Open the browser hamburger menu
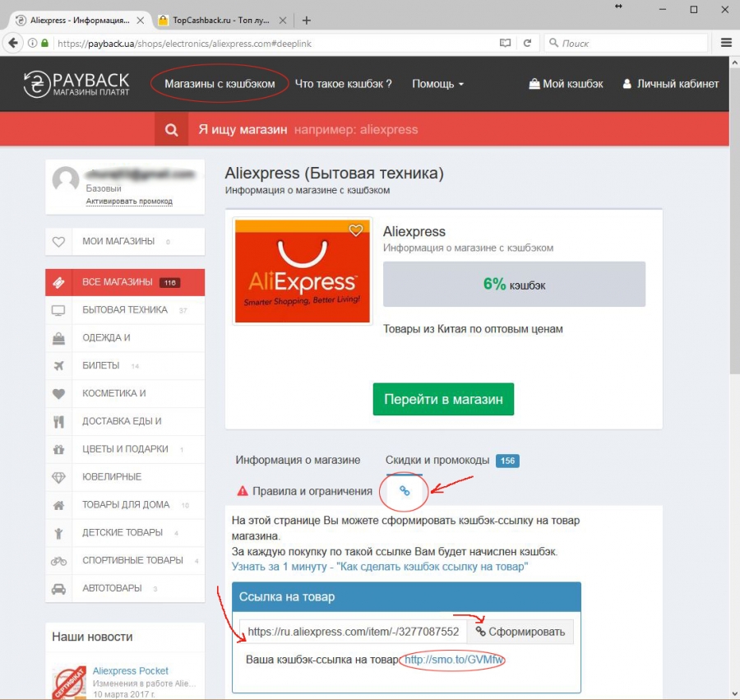Viewport: 740px width, 700px height. click(726, 43)
